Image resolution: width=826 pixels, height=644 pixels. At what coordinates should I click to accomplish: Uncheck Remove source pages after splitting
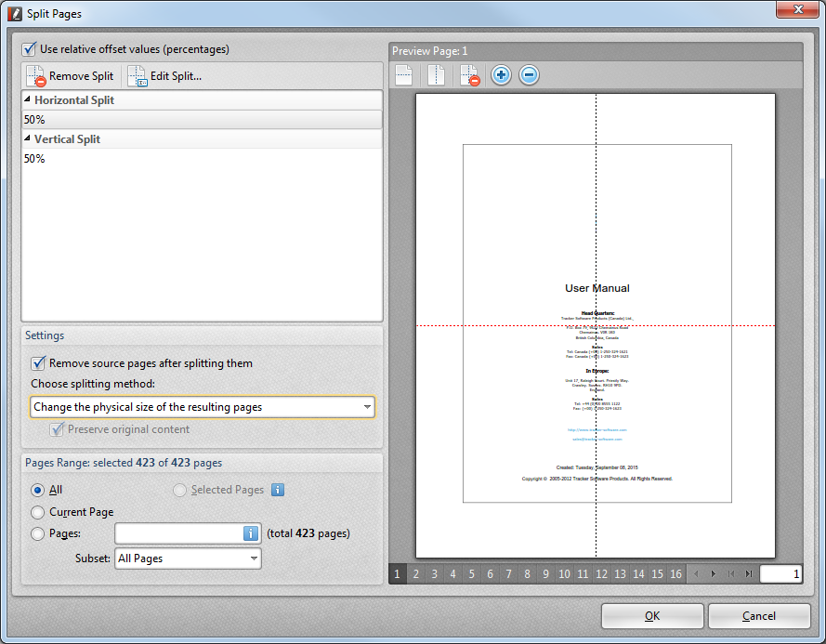pos(39,363)
